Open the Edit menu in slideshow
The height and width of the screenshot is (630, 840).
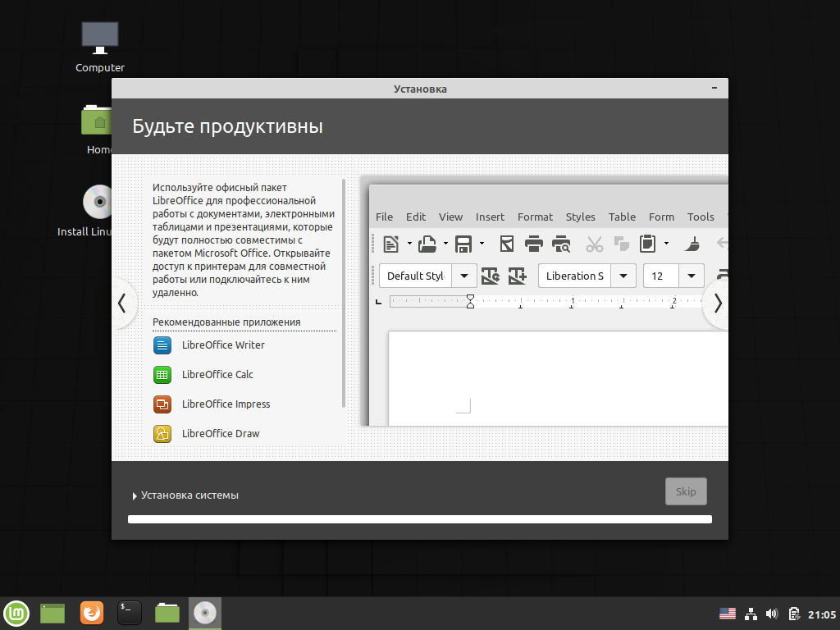tap(416, 217)
